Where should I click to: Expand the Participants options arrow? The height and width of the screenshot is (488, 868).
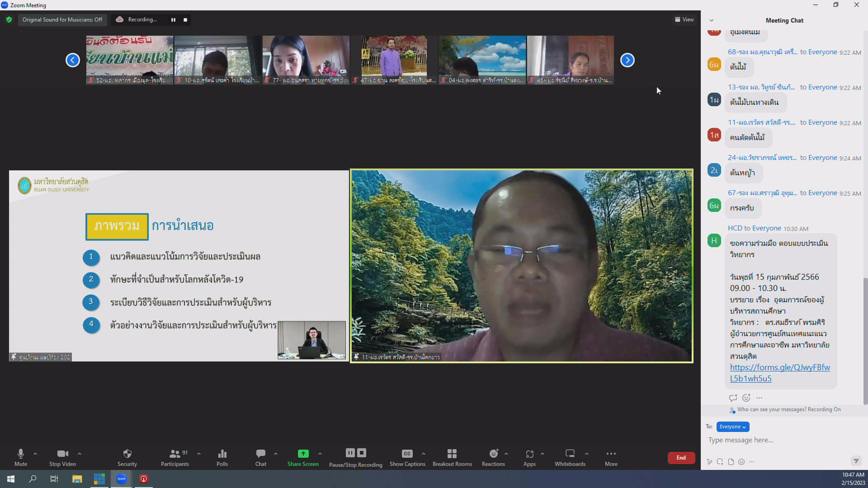tap(199, 453)
